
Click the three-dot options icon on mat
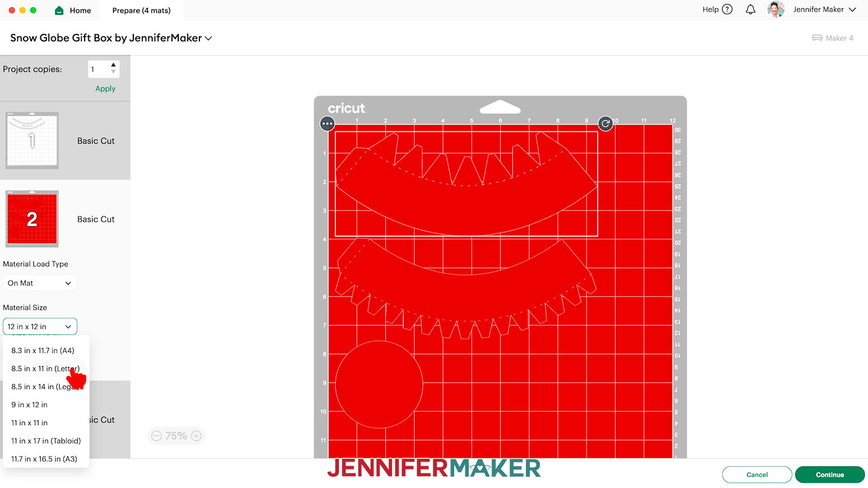328,124
